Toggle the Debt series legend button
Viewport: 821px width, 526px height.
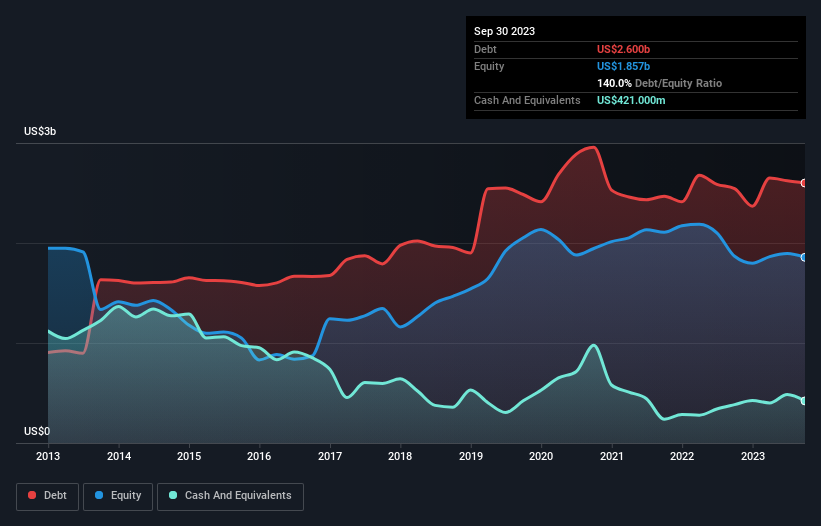pyautogui.click(x=47, y=496)
